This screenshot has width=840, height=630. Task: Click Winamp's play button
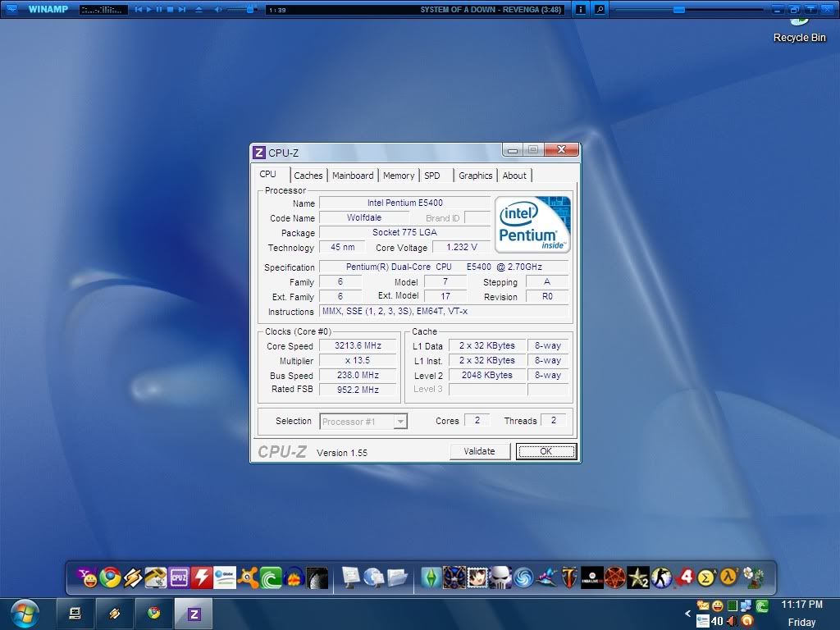pos(149,9)
